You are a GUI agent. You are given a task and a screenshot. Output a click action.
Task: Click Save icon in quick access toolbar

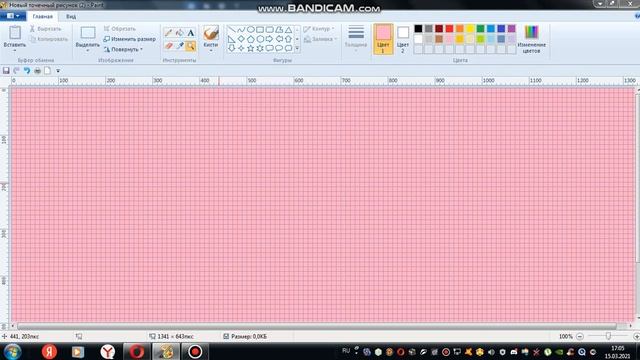click(x=6, y=71)
